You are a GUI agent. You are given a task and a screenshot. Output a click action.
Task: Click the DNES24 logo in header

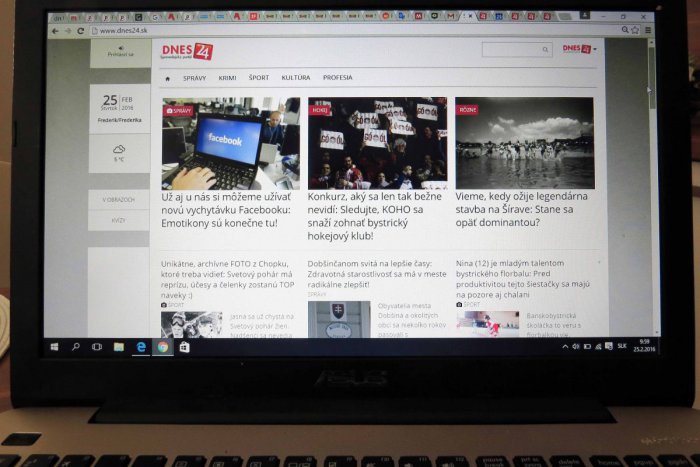pyautogui.click(x=186, y=52)
